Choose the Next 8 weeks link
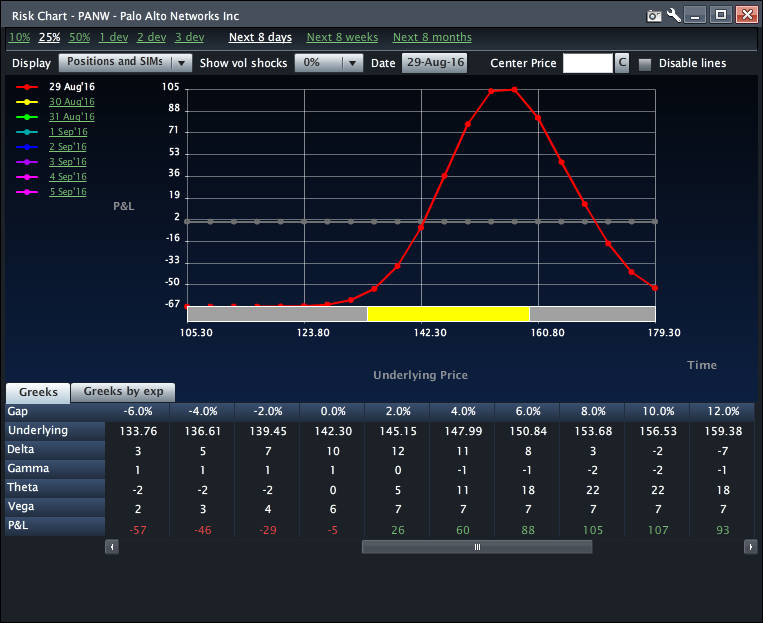Image resolution: width=763 pixels, height=623 pixels. pyautogui.click(x=342, y=37)
